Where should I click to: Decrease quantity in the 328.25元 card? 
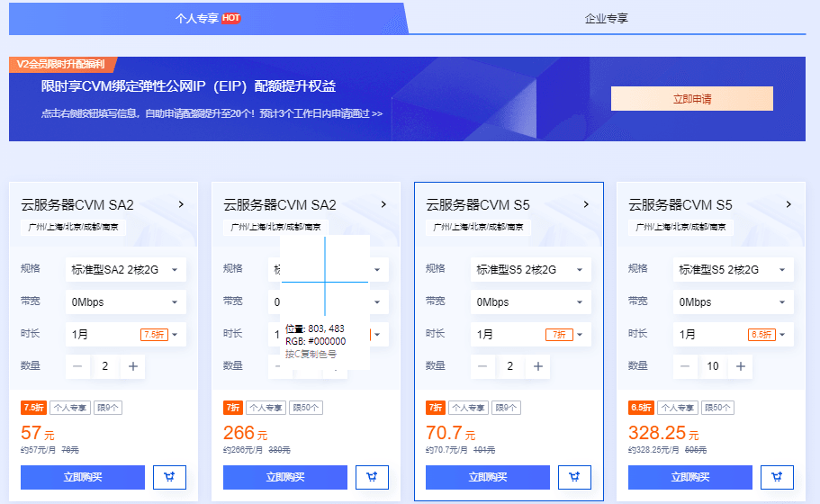[685, 366]
